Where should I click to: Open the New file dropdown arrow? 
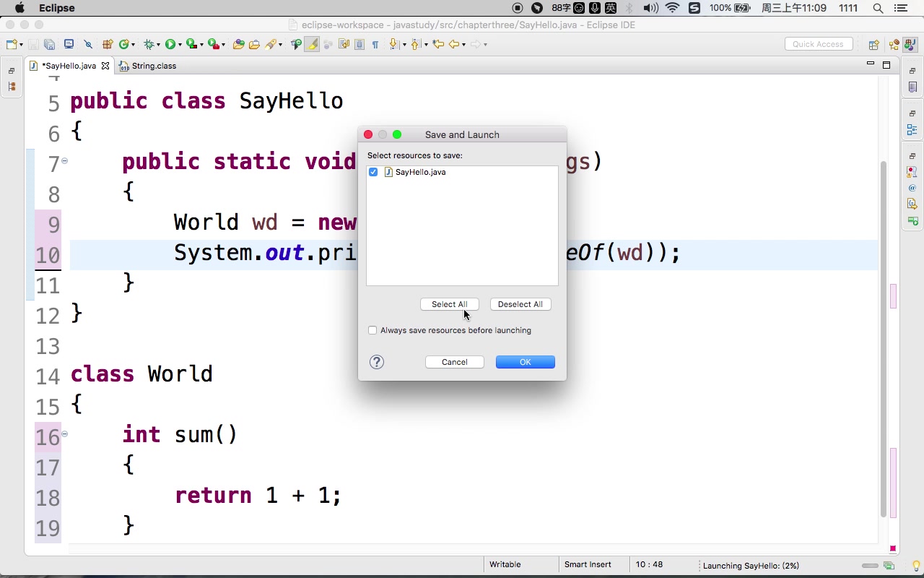pos(20,45)
